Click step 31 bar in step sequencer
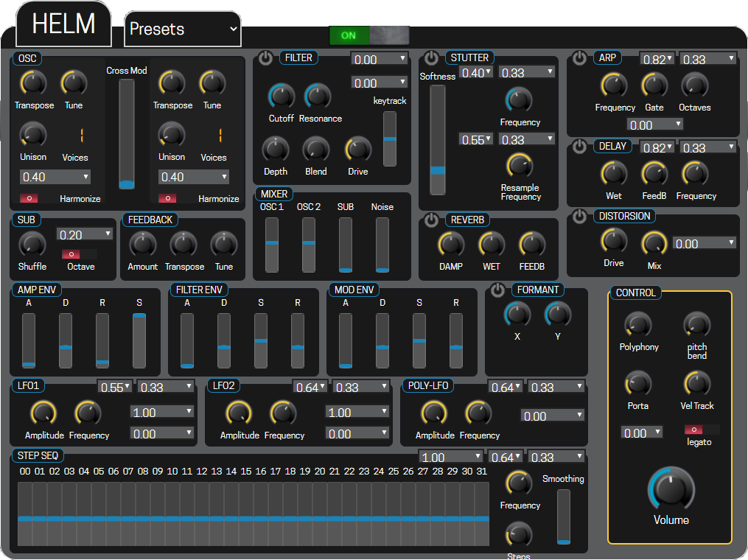The height and width of the screenshot is (560, 748). pyautogui.click(x=481, y=514)
